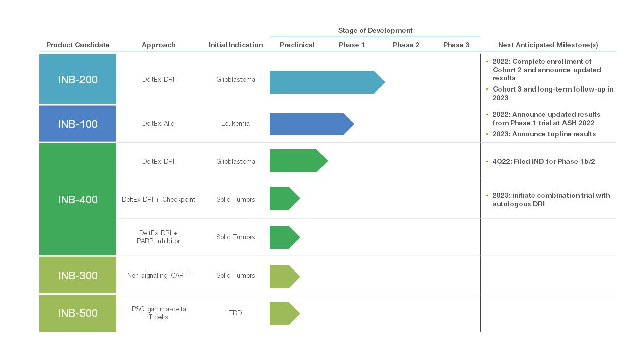Click the Non-signaling CAR-T approach text

point(158,275)
